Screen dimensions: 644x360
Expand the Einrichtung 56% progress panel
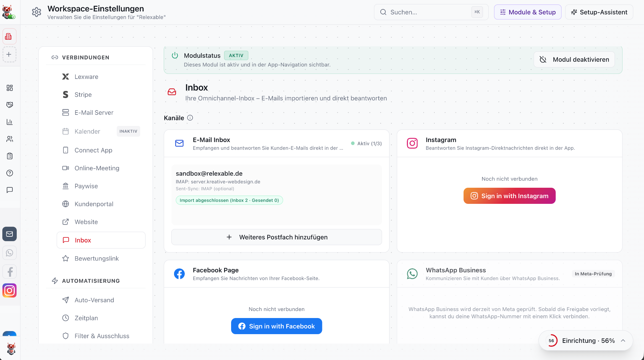(x=586, y=341)
